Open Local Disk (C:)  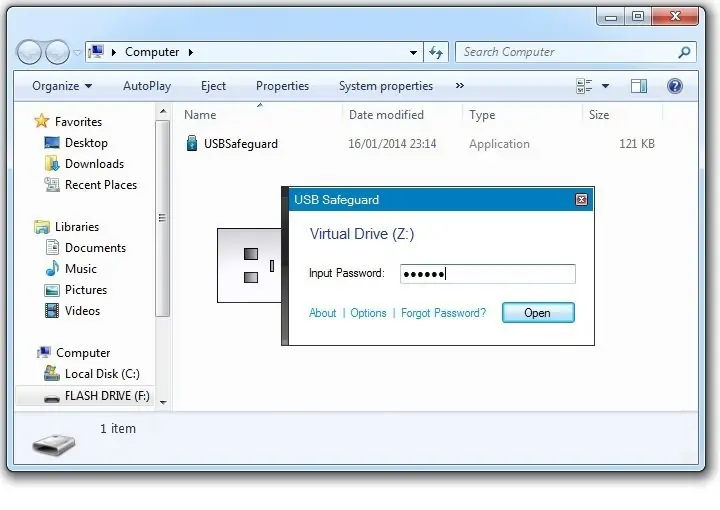tap(102, 374)
